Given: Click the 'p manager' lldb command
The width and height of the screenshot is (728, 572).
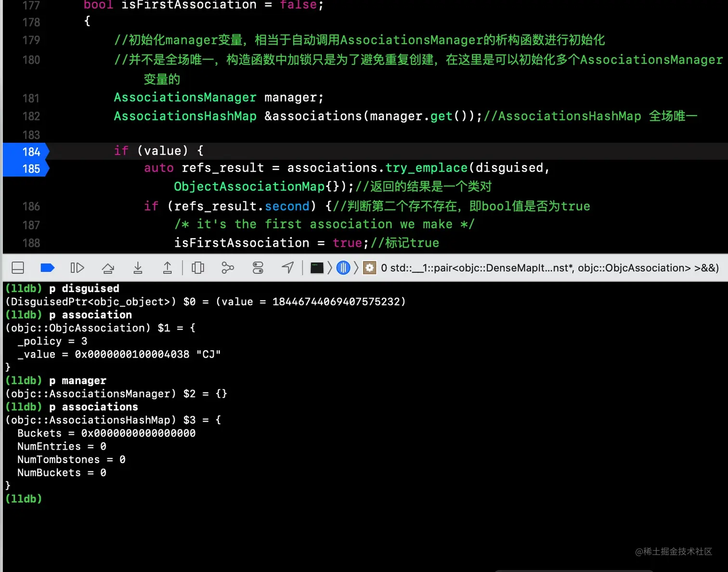Looking at the screenshot, I should point(78,381).
